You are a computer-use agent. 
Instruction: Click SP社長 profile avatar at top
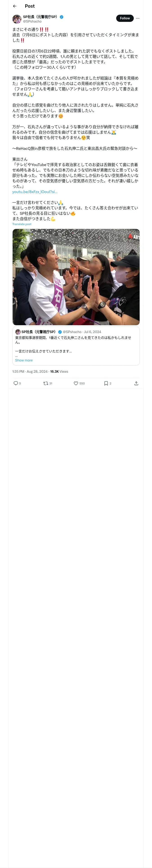tap(17, 19)
